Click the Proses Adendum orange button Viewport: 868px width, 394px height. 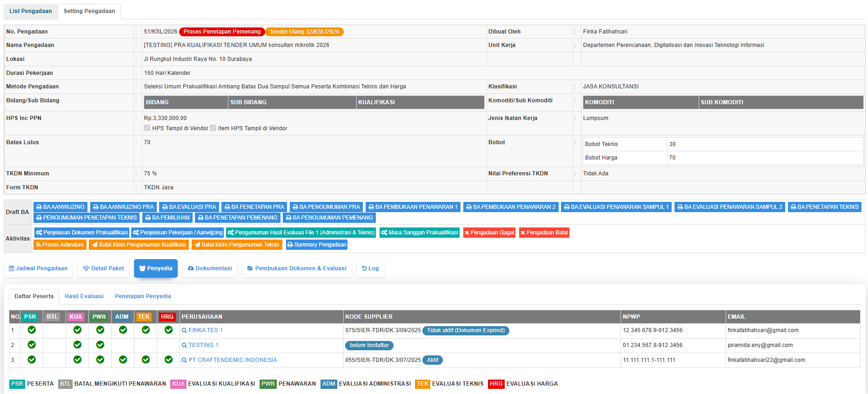pyautogui.click(x=60, y=245)
